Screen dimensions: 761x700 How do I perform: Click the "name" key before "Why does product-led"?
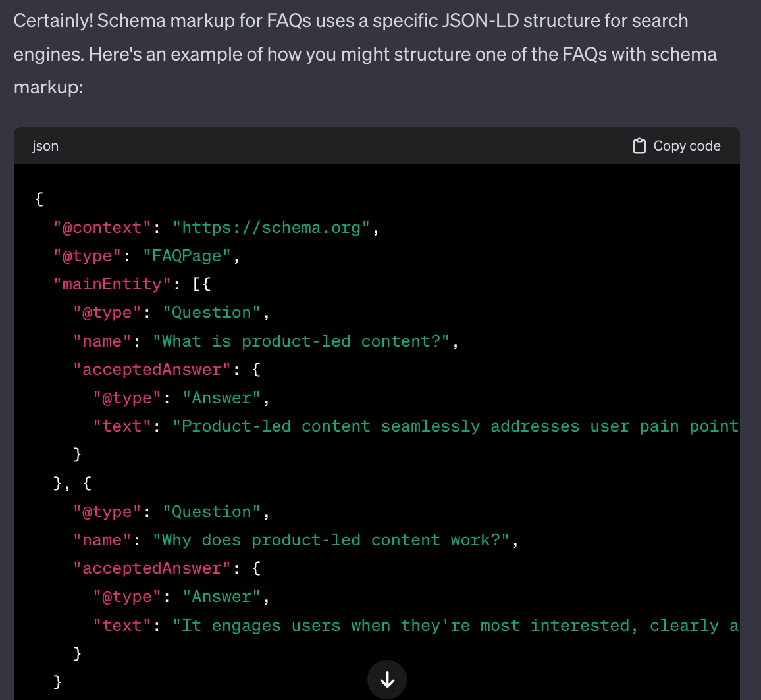102,540
